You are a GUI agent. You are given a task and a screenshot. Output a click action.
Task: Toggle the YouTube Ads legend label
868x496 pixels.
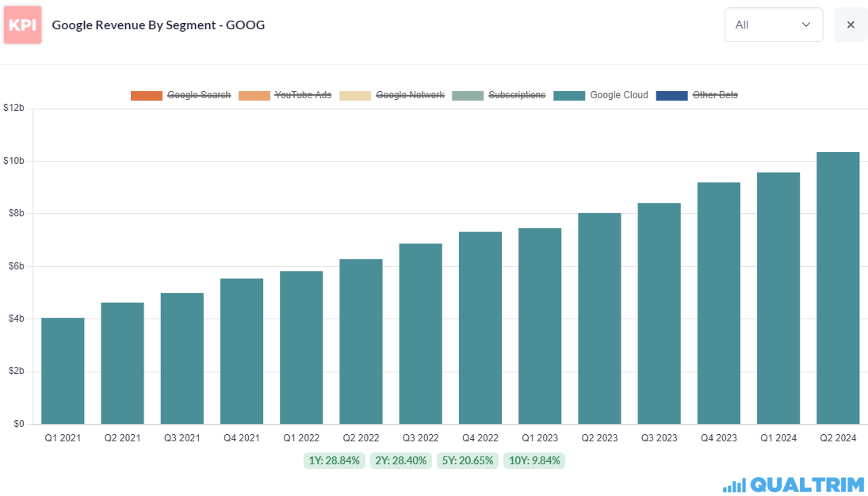[x=303, y=95]
